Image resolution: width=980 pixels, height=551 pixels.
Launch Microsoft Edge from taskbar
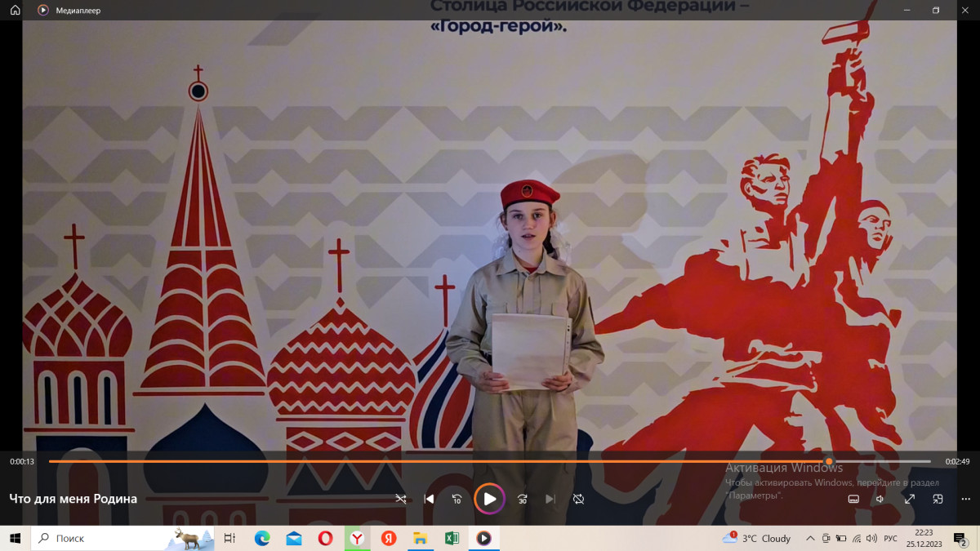(x=262, y=539)
